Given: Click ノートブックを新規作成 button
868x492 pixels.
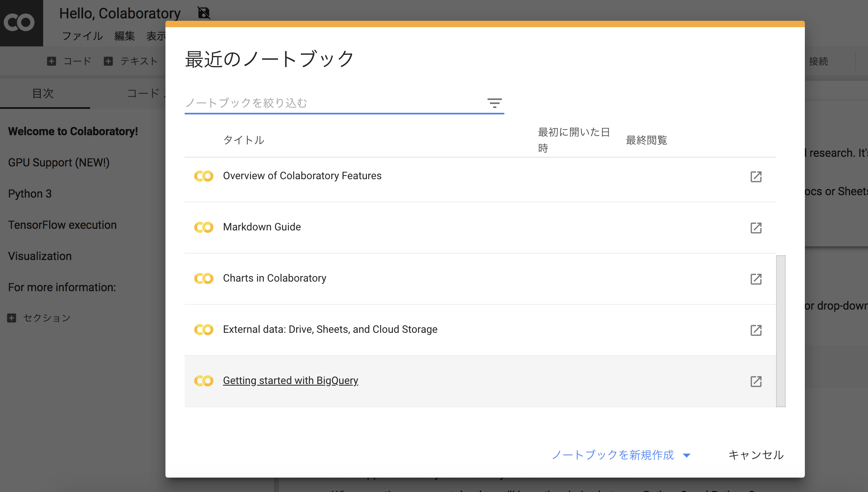Looking at the screenshot, I should point(613,455).
